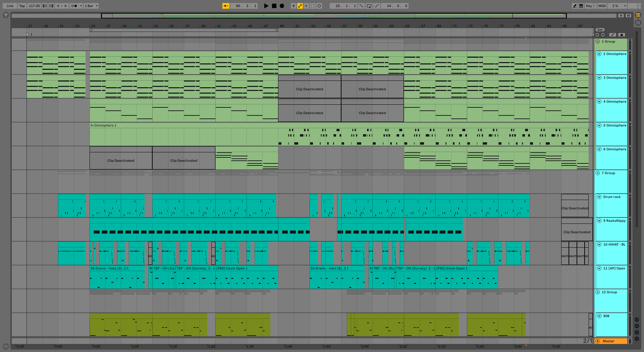Unfold the Master track
Screen dimensions: 644x352
pyautogui.click(x=598, y=341)
